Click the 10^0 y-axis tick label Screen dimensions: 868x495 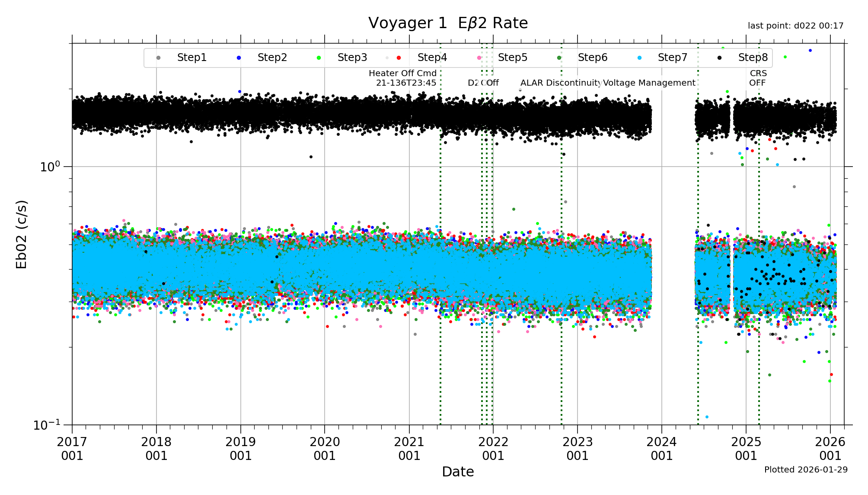50,167
